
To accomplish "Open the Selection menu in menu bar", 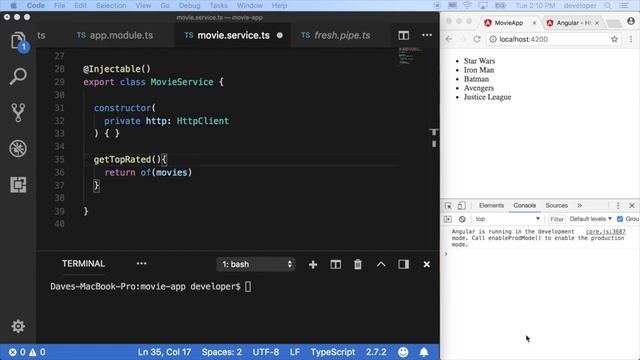I will coord(111,6).
